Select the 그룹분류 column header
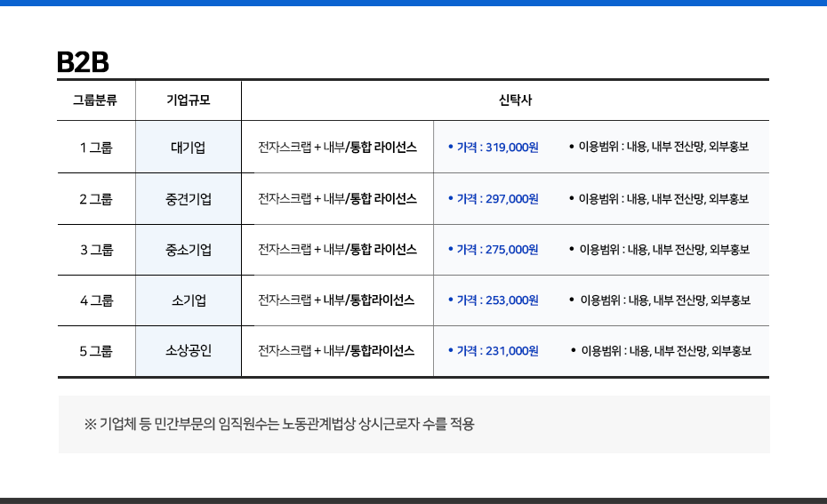This screenshot has height=504, width=827. 95,100
